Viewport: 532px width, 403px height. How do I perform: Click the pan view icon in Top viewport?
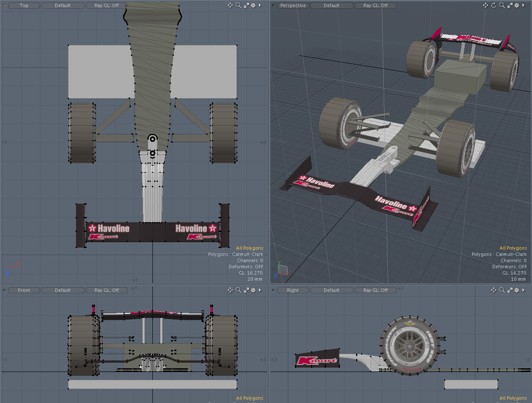click(x=230, y=5)
